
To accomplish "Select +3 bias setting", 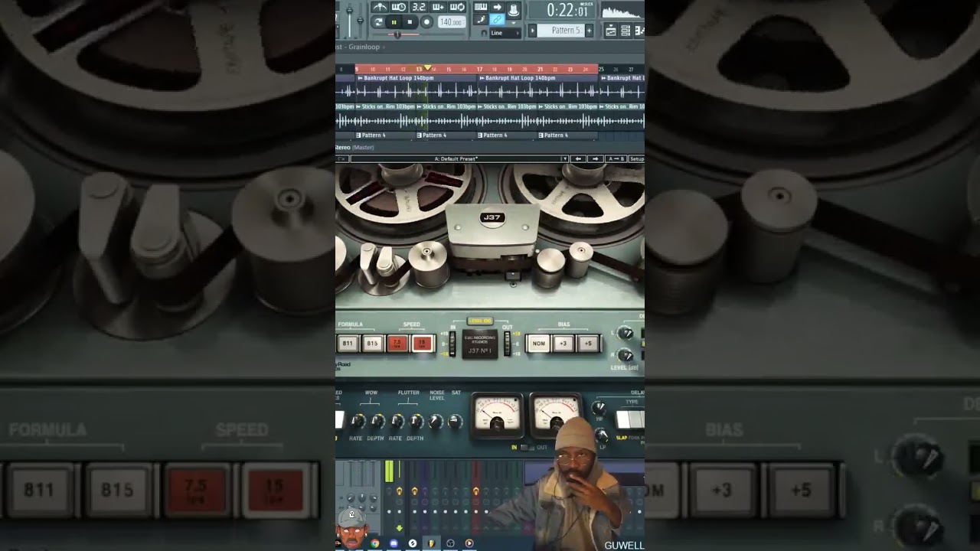I will coord(563,344).
